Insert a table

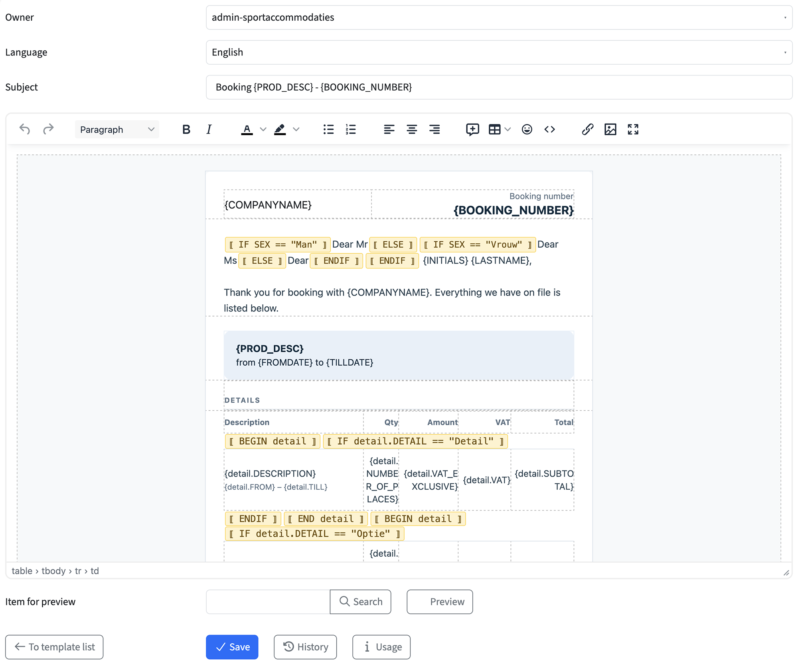[x=495, y=129]
